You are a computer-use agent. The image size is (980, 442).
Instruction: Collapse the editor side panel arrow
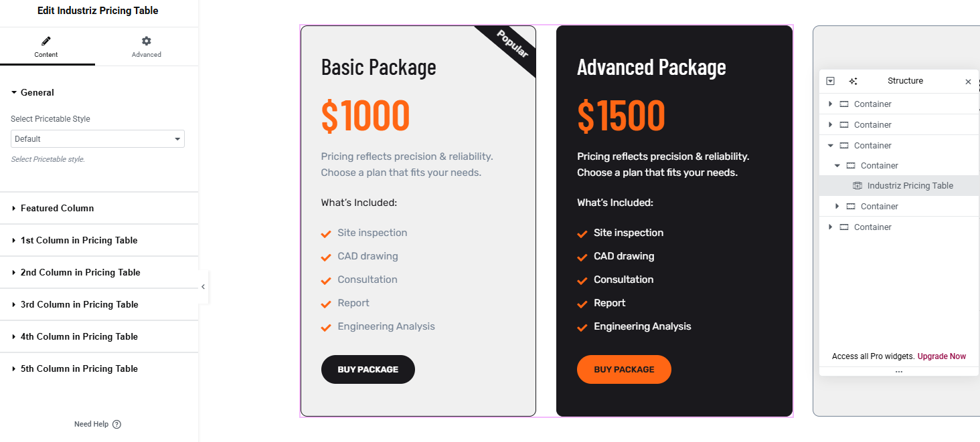(203, 287)
